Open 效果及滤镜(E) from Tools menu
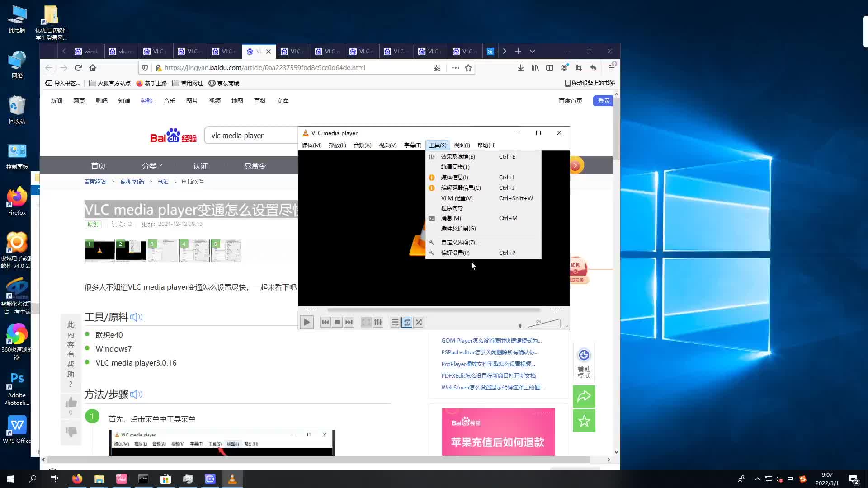This screenshot has width=868, height=488. 483,156
